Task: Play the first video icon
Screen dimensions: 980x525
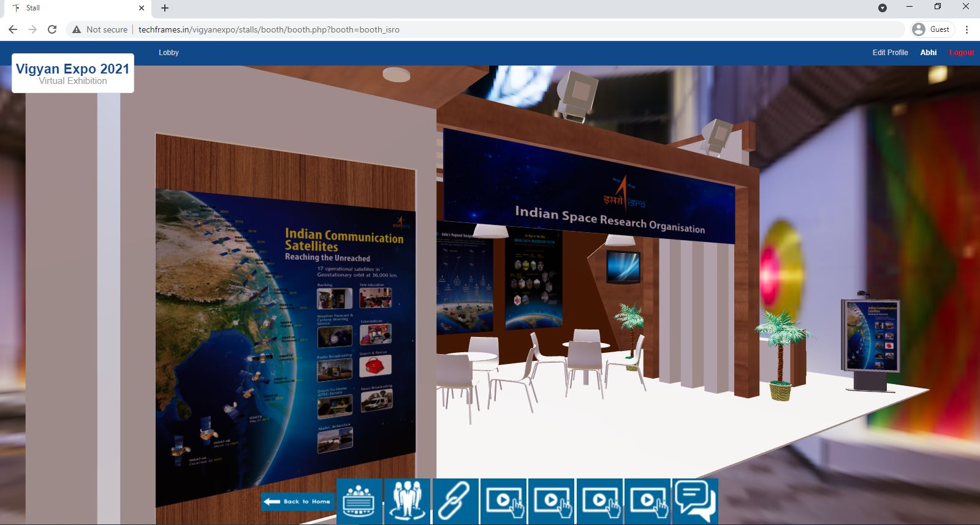Action: pyautogui.click(x=503, y=501)
